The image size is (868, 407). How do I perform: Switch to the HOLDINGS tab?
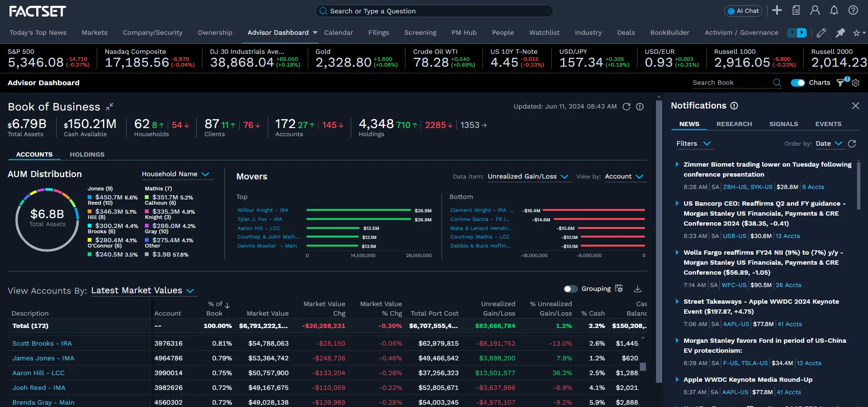[x=87, y=155]
